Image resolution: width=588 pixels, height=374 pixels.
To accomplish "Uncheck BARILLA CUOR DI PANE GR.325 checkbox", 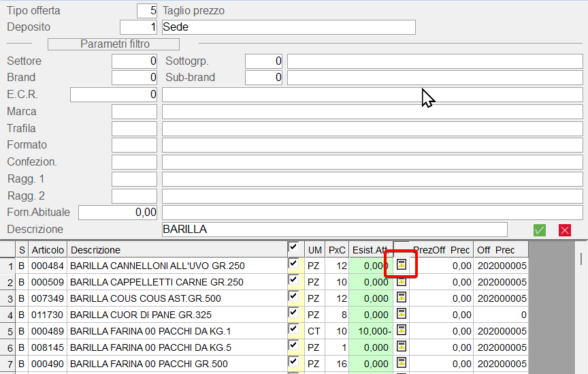I will (x=293, y=313).
